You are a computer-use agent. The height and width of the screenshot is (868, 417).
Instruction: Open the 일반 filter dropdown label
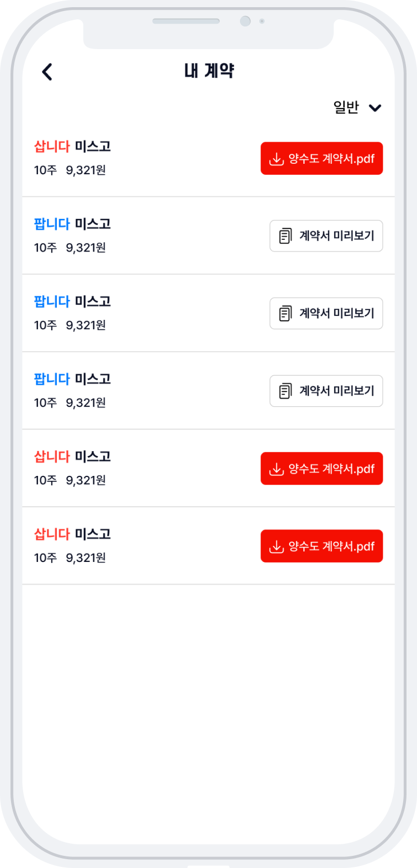coord(346,108)
